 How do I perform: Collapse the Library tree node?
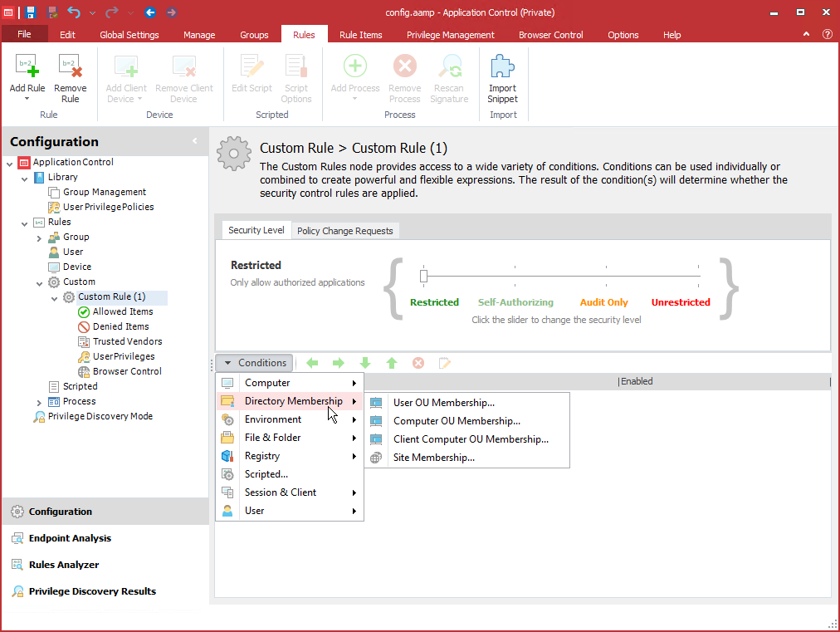[25, 178]
